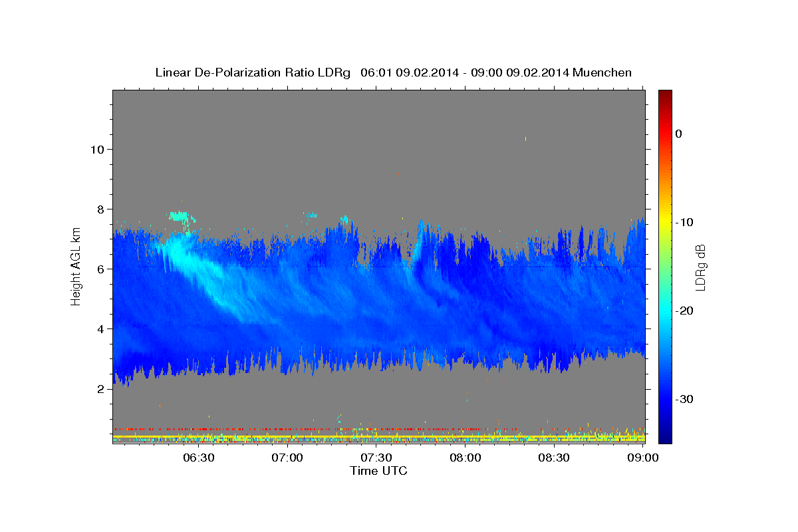Image resolution: width=798 pixels, height=532 pixels.
Task: Click the colorbar value -20 label
Action: (684, 311)
